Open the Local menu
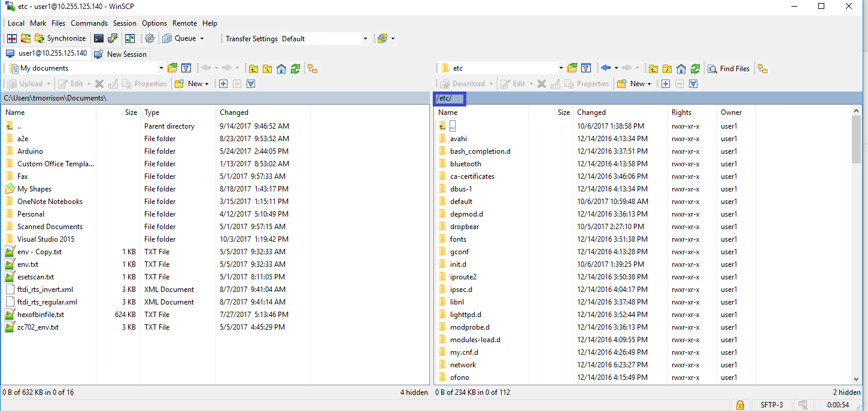Viewport: 868px width, 411px height. tap(16, 23)
